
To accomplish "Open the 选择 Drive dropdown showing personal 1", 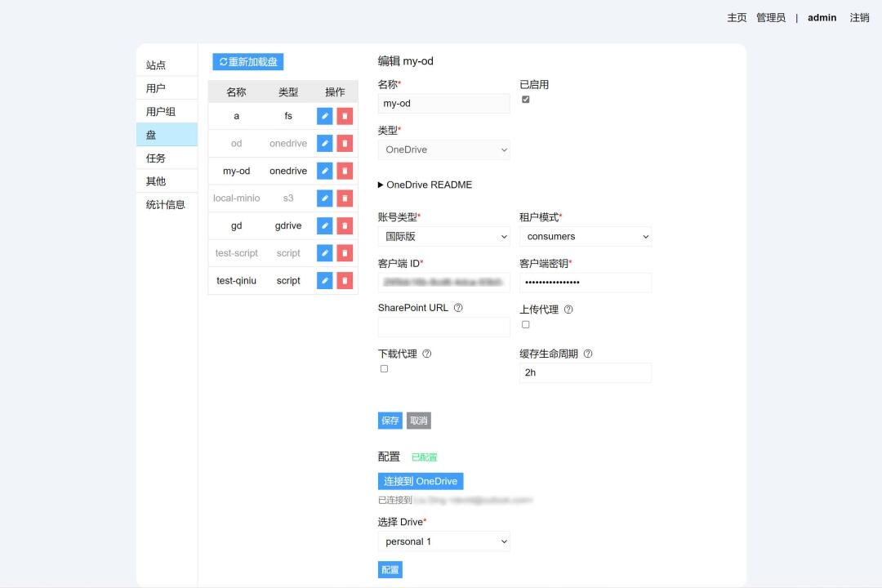I will click(443, 541).
